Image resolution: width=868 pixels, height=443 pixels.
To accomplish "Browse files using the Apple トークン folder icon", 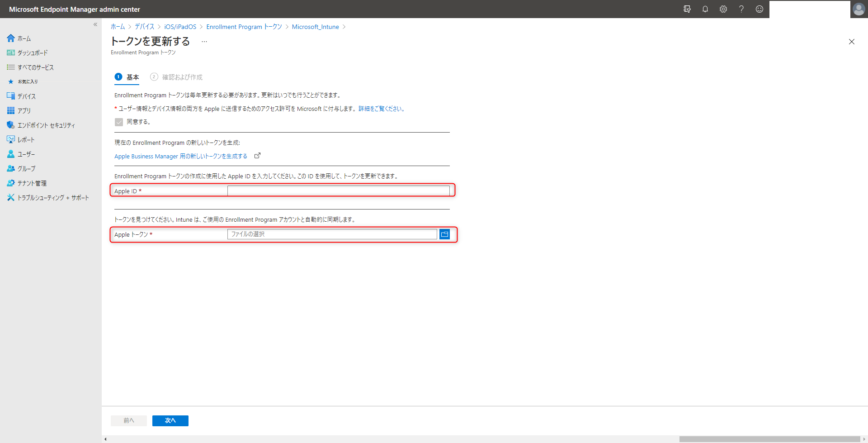I will (445, 234).
